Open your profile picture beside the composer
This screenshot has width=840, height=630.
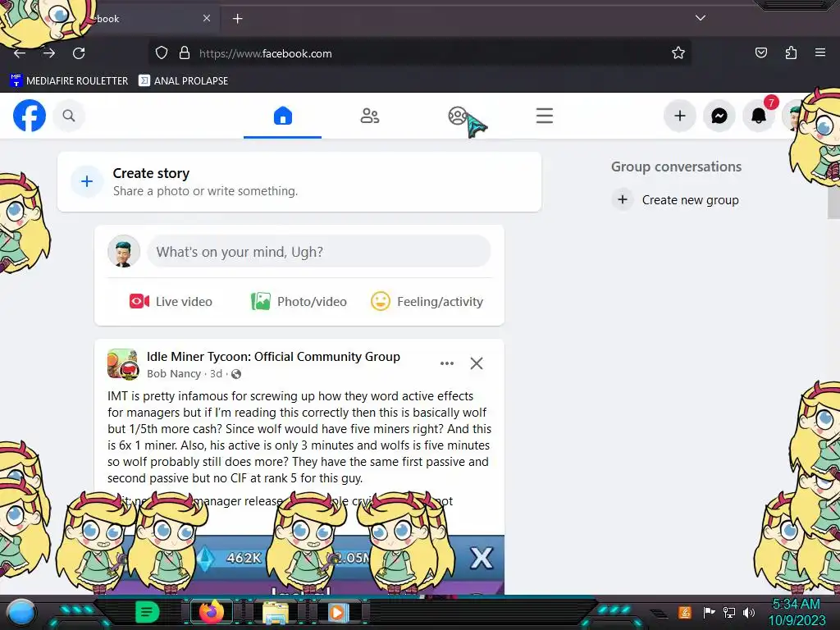124,251
